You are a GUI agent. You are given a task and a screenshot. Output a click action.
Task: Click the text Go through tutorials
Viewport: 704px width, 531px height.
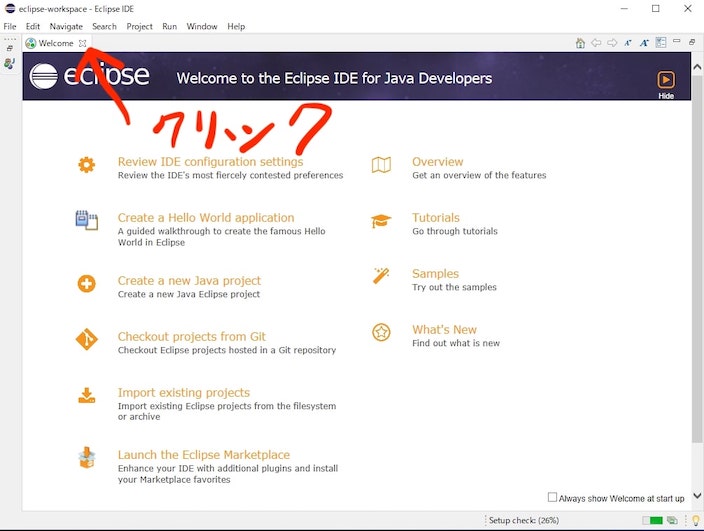click(455, 231)
